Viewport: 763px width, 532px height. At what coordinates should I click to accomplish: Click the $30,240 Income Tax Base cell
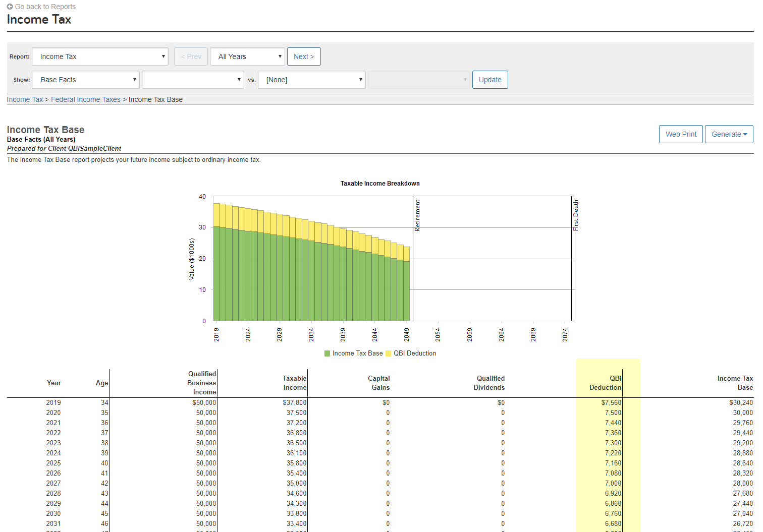(741, 402)
